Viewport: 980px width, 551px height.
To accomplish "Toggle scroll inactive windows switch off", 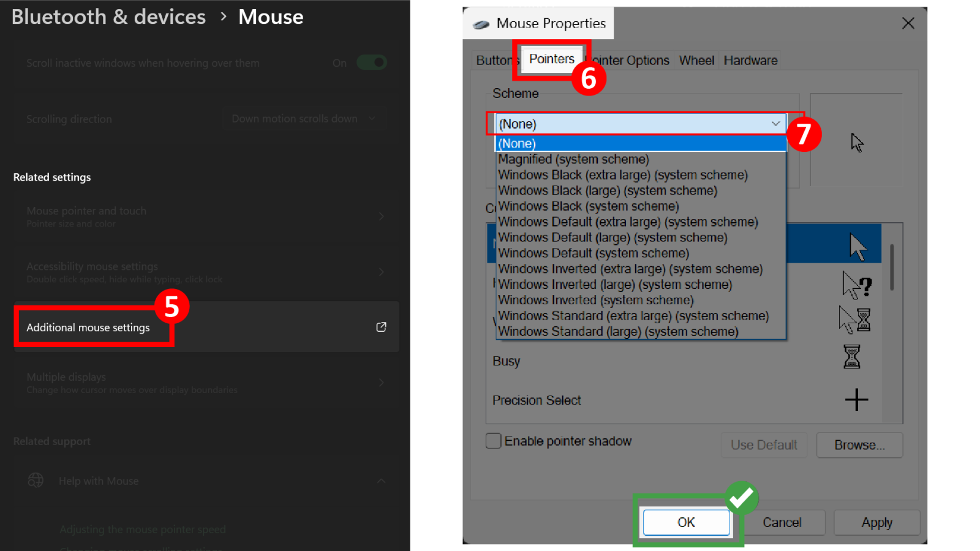I will pyautogui.click(x=372, y=62).
